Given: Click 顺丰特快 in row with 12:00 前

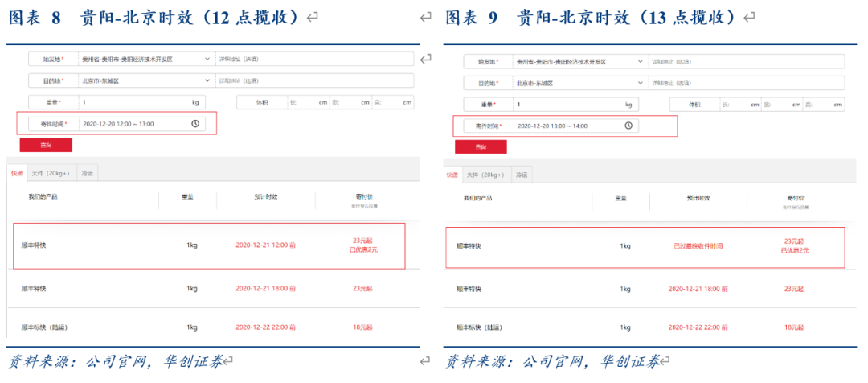Looking at the screenshot, I should pyautogui.click(x=34, y=245).
